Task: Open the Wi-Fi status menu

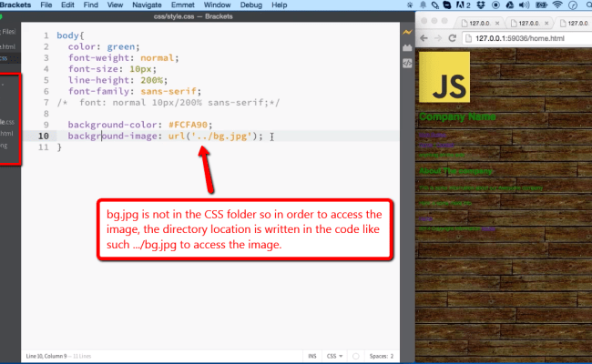Action: click(557, 5)
